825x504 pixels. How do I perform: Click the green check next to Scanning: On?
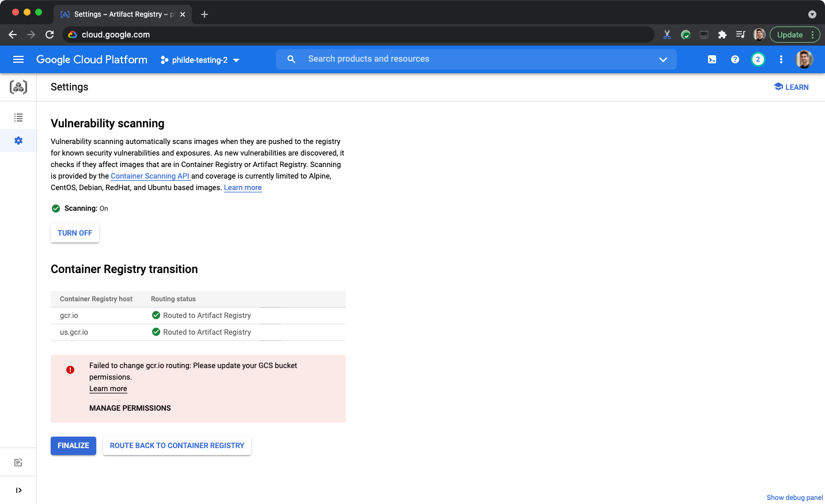(56, 209)
